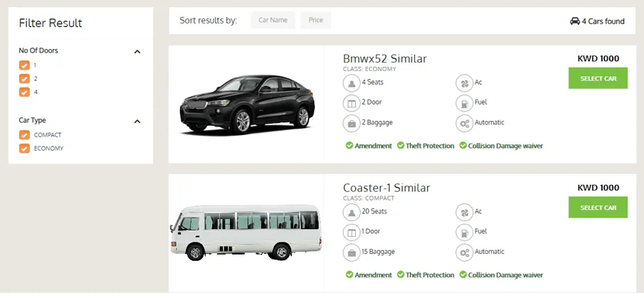Image resolution: width=644 pixels, height=293 pixels.
Task: Select the Bmwx52 car
Action: click(x=598, y=78)
